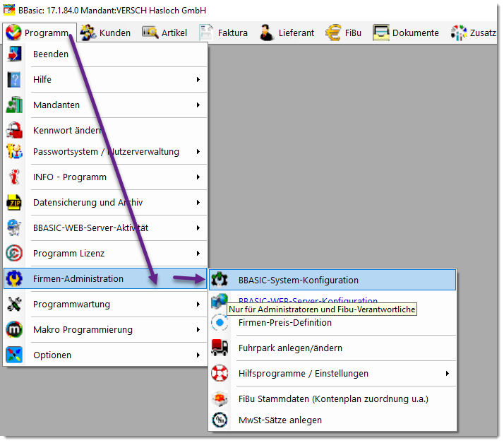504x443 pixels.
Task: Expand the Hilfsprogramme / Einstellungen submenu arrow
Action: (x=447, y=373)
